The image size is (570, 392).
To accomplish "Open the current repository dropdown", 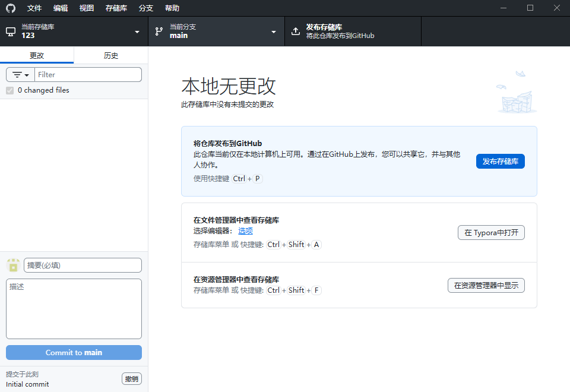I will tap(136, 31).
